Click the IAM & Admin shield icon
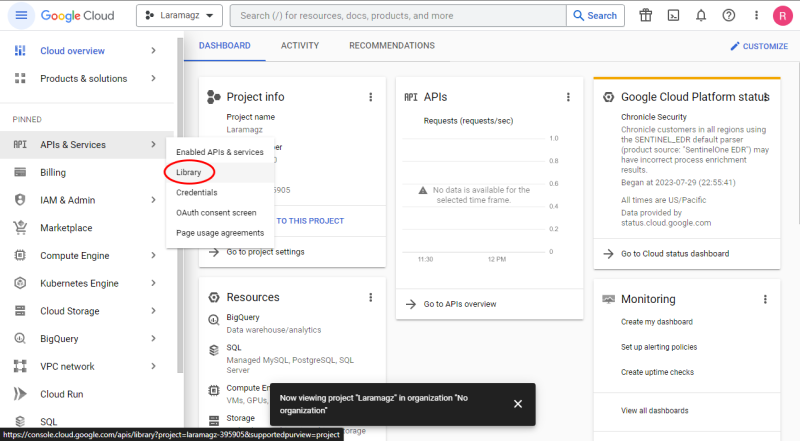 (x=20, y=200)
